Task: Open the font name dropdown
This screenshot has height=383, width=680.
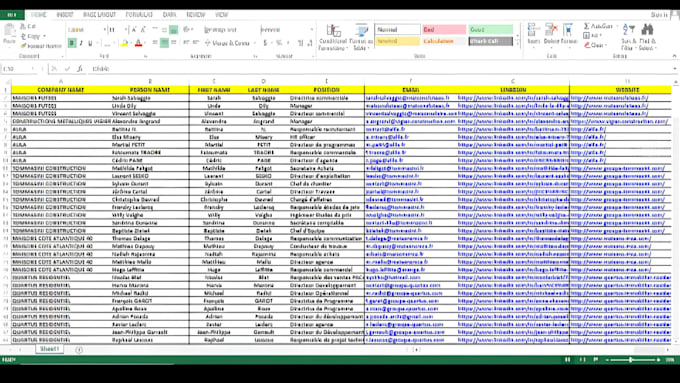Action: point(105,30)
